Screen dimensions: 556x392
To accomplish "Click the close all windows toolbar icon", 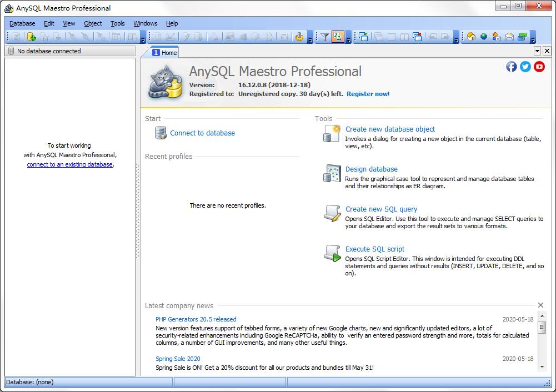I will pyautogui.click(x=417, y=37).
